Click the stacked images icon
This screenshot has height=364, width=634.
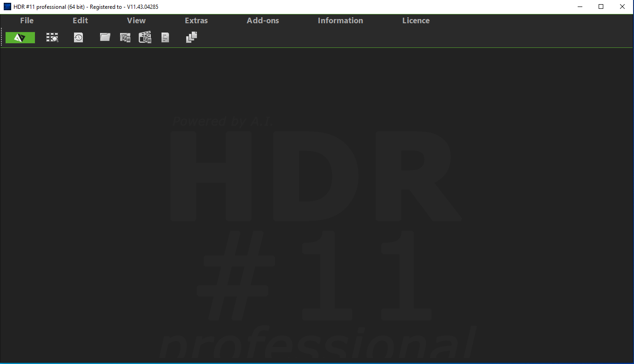pos(125,38)
